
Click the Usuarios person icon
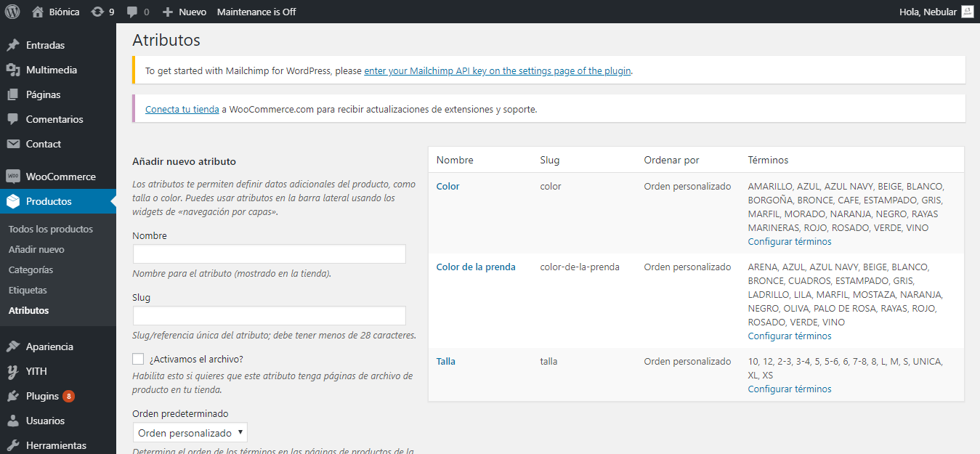coord(13,421)
